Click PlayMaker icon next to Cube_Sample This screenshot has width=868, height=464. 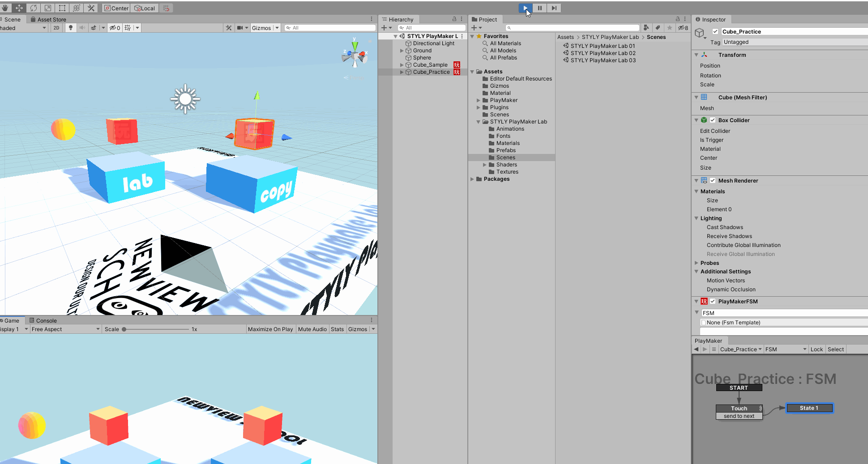tap(457, 65)
